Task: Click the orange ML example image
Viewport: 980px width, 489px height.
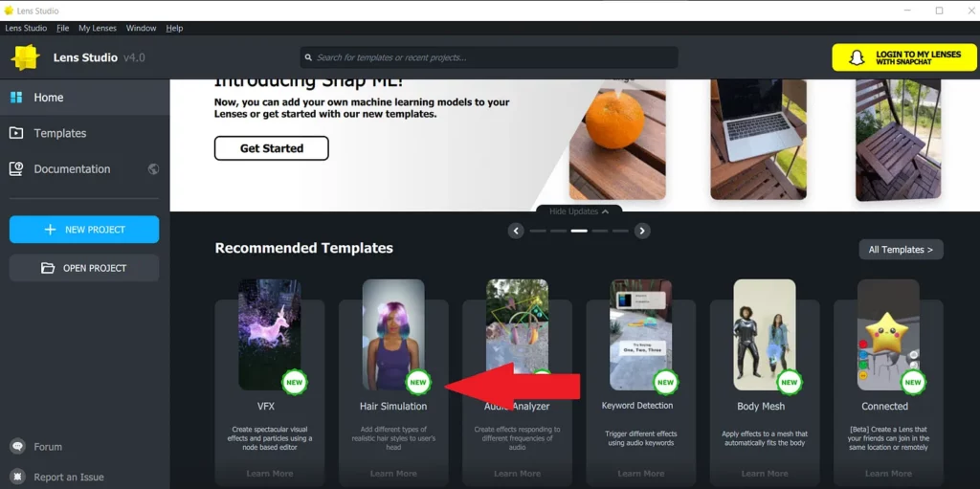Action: click(x=617, y=139)
